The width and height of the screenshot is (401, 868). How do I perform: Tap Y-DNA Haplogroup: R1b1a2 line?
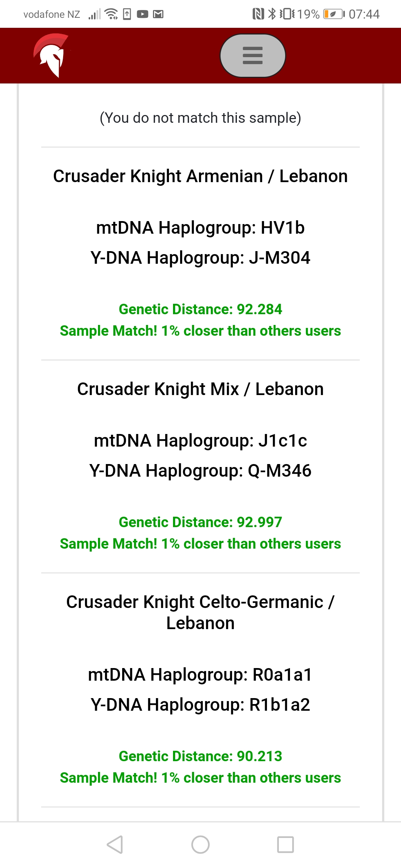(200, 705)
